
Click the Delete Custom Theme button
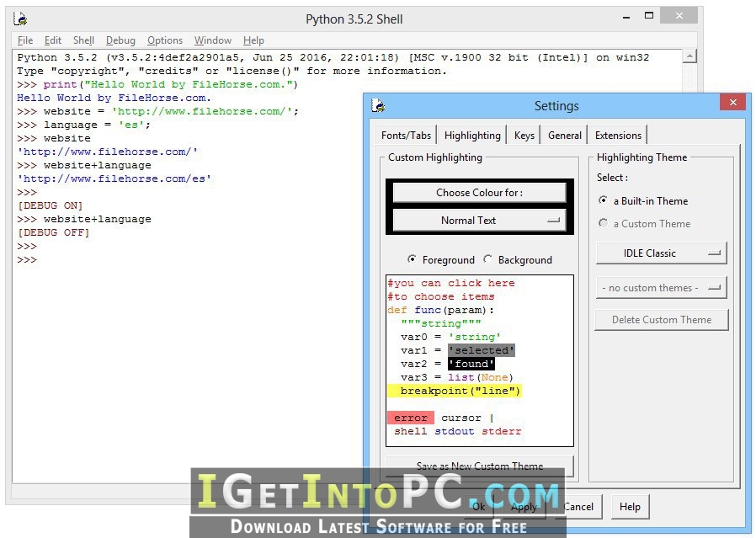661,320
